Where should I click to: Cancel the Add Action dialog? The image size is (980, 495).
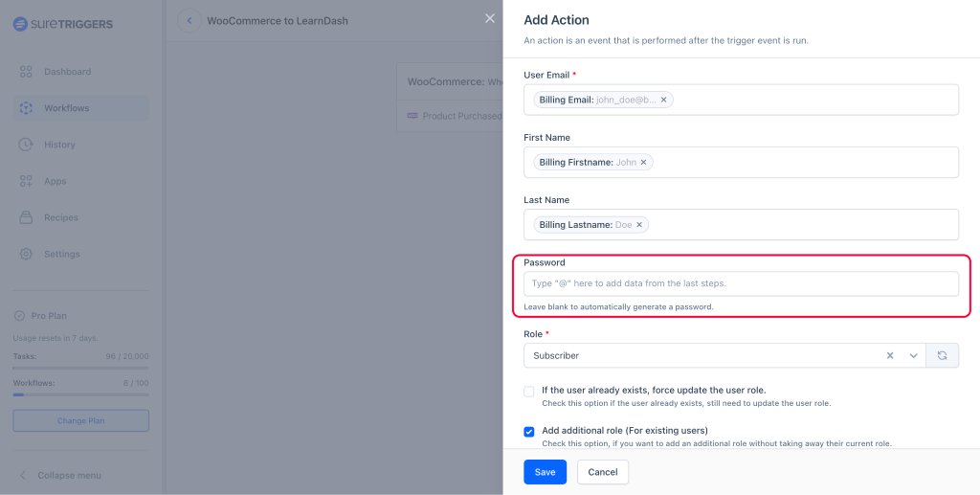pyautogui.click(x=603, y=472)
